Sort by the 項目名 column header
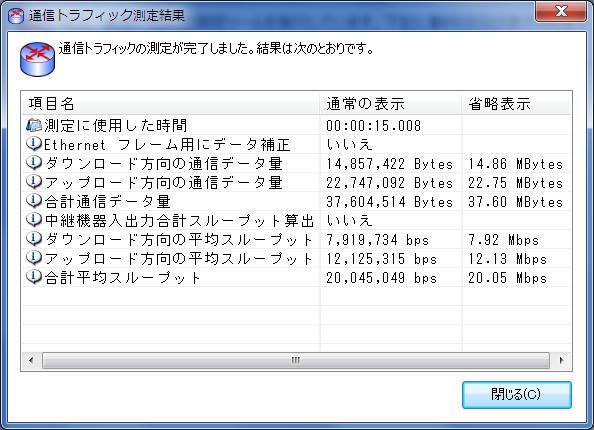594x430 pixels. pyautogui.click(x=170, y=103)
